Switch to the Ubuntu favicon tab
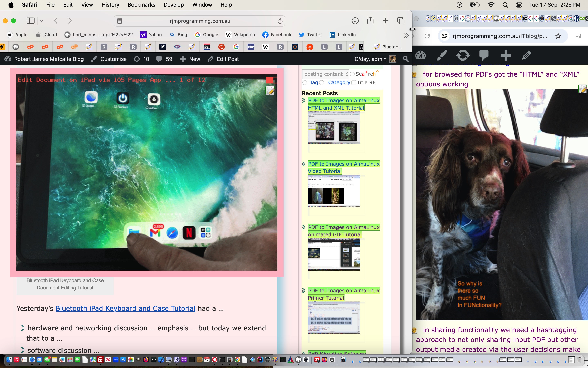Image resolution: width=588 pixels, height=368 pixels. coord(221,47)
